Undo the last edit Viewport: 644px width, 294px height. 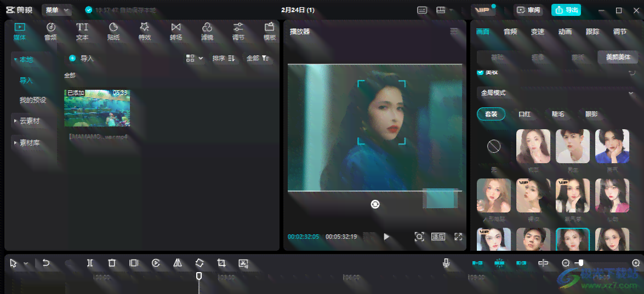click(46, 263)
